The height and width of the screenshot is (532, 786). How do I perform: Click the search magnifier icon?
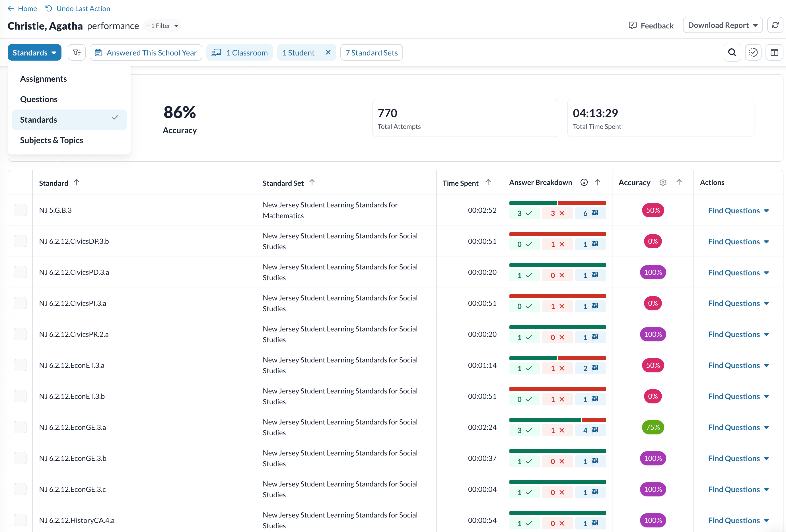(732, 52)
